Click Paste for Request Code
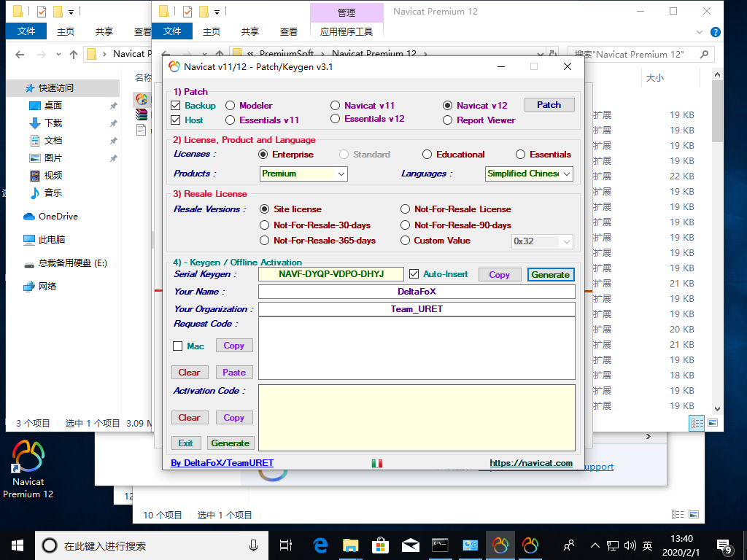This screenshot has width=747, height=560. coord(234,373)
